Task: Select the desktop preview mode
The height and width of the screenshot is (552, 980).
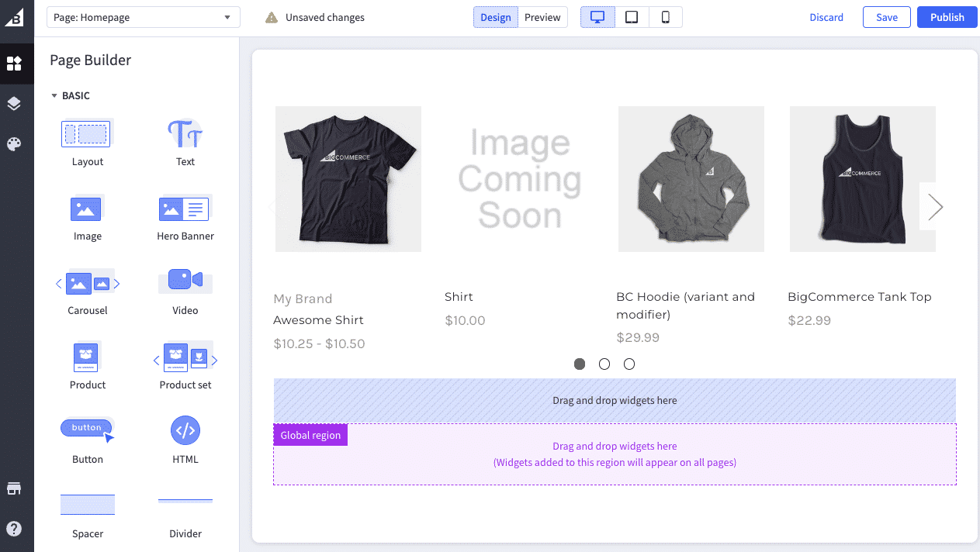Action: (x=597, y=16)
